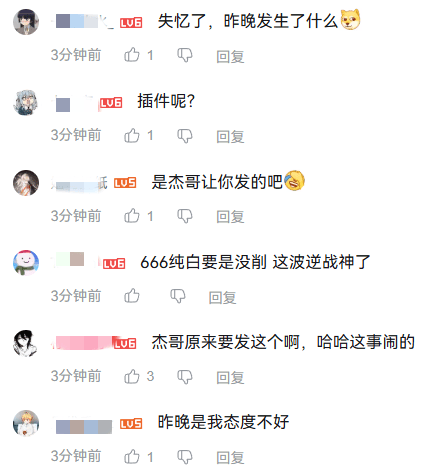
Task: Like the '666纯白要是没削' comment
Action: [132, 296]
